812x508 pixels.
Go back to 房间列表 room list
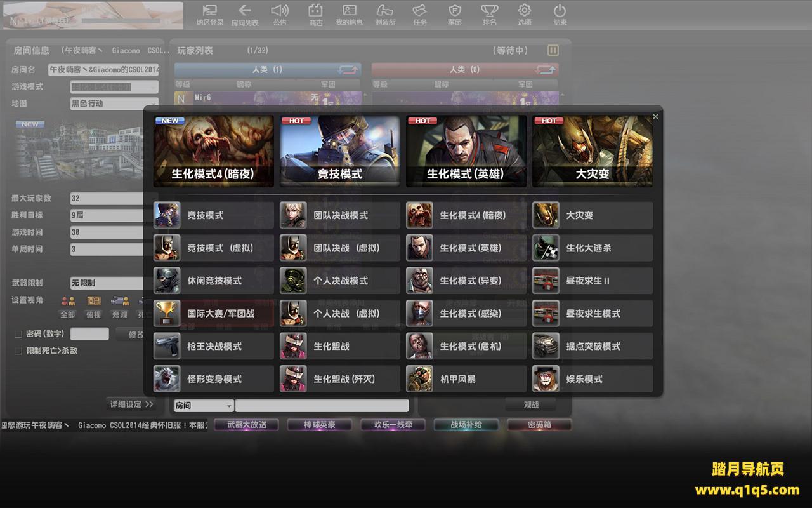point(244,15)
